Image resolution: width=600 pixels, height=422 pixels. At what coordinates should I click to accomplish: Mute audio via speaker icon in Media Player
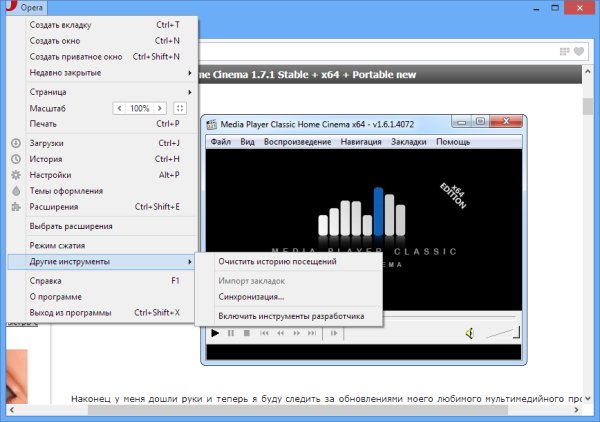coord(470,334)
